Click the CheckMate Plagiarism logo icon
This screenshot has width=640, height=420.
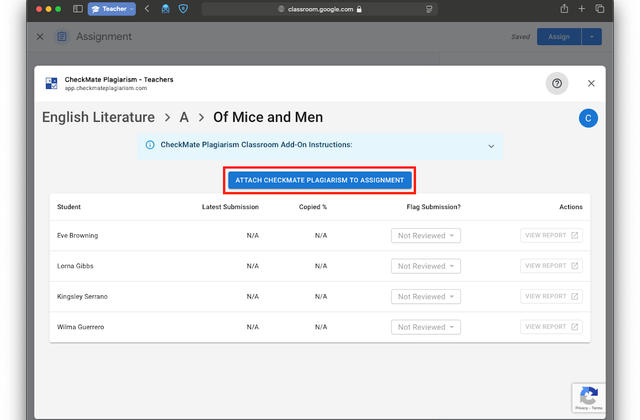(51, 83)
